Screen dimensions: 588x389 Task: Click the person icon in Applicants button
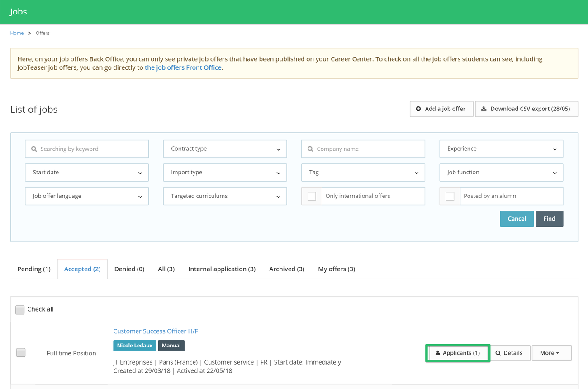pos(437,353)
